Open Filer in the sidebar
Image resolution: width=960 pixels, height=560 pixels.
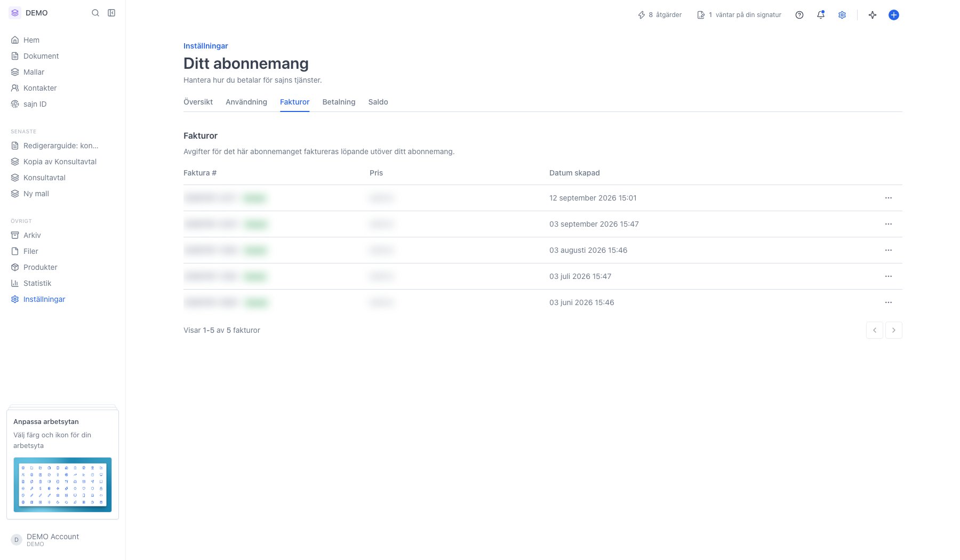tap(62, 251)
